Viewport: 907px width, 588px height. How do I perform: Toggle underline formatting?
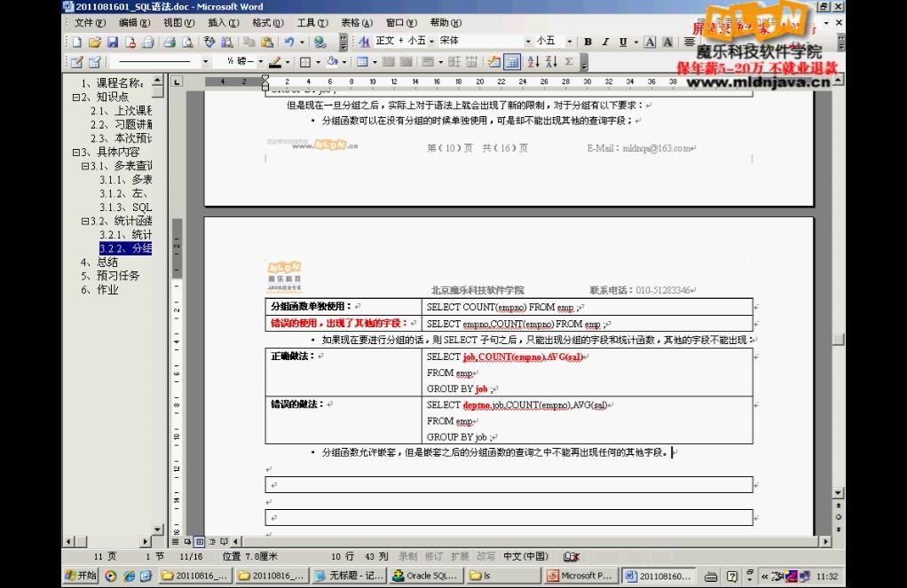pyautogui.click(x=623, y=42)
